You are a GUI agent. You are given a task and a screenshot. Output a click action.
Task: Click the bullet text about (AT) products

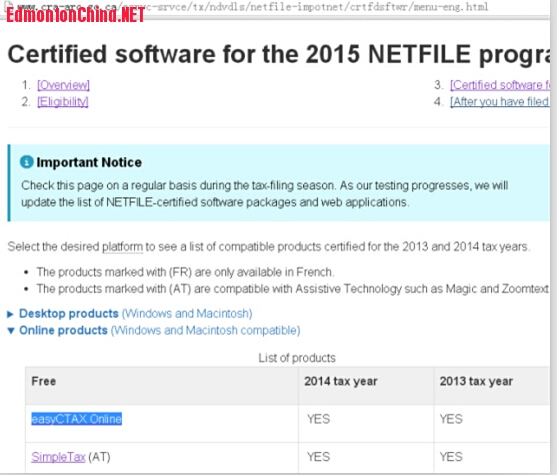click(x=293, y=289)
